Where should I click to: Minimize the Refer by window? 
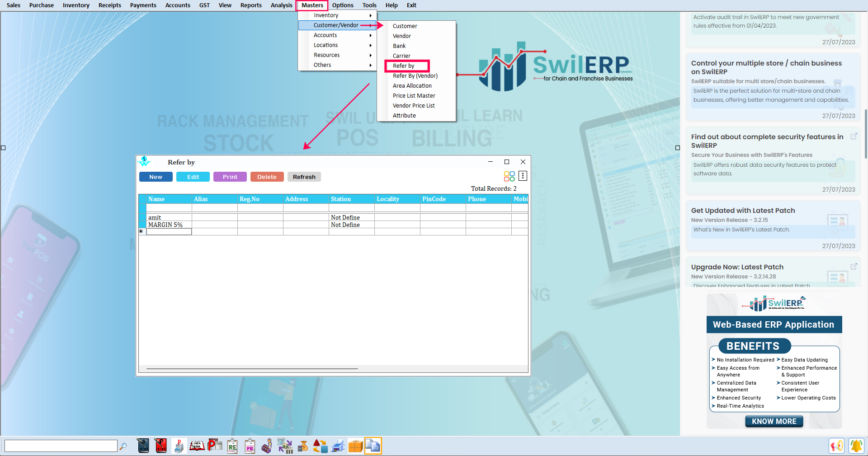[491, 162]
